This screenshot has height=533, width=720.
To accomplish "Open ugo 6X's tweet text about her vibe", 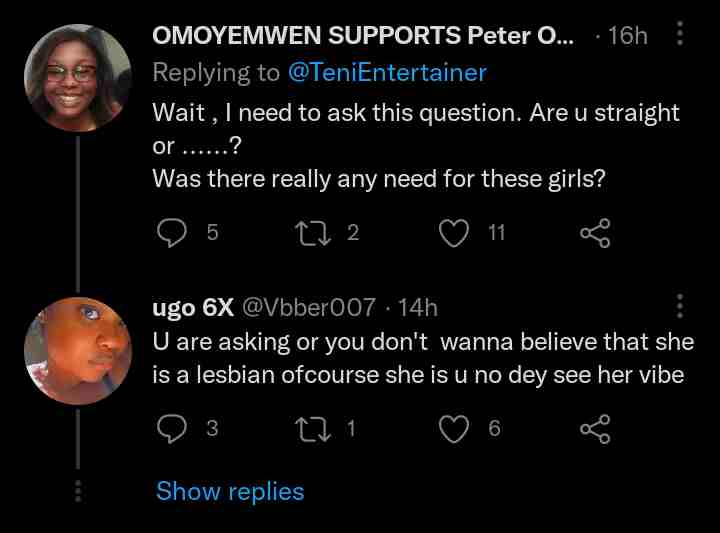I will point(422,360).
